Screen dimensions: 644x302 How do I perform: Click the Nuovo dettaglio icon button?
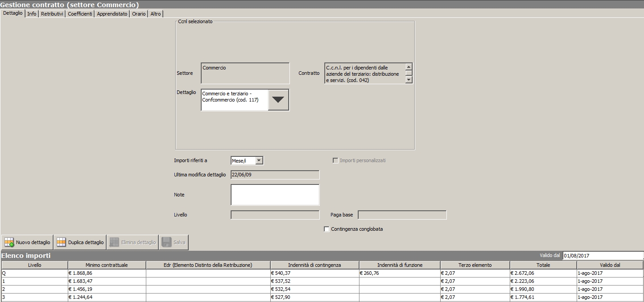[9, 242]
